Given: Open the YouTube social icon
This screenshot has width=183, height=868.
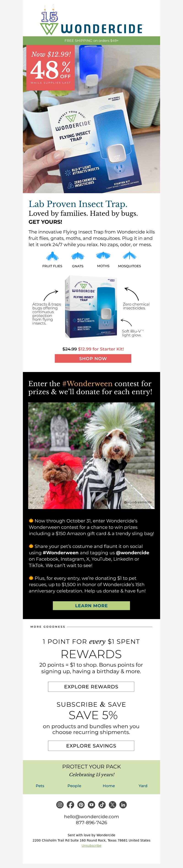Looking at the screenshot, I should [91, 805].
